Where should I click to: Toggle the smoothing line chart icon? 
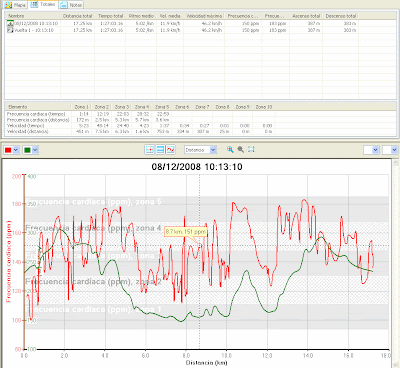coord(171,150)
